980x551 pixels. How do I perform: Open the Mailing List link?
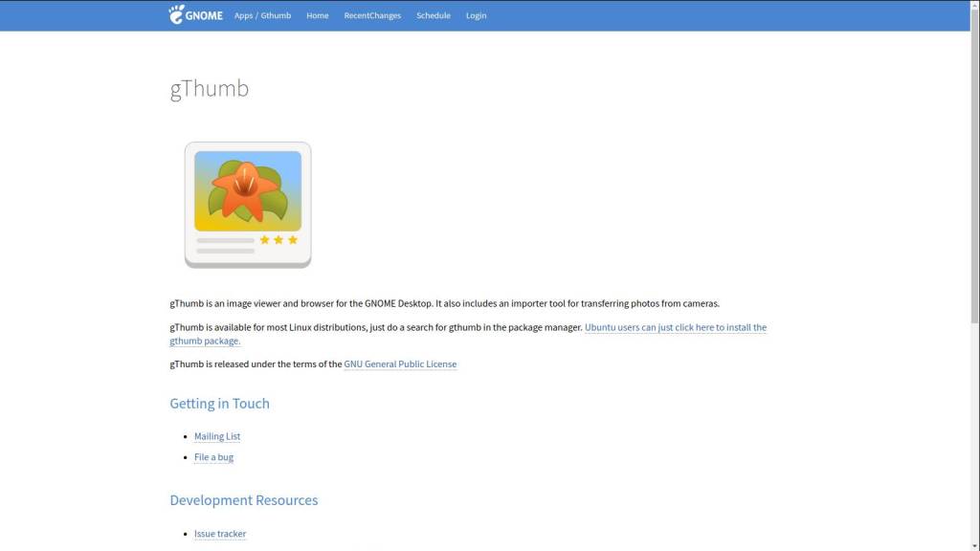(217, 436)
